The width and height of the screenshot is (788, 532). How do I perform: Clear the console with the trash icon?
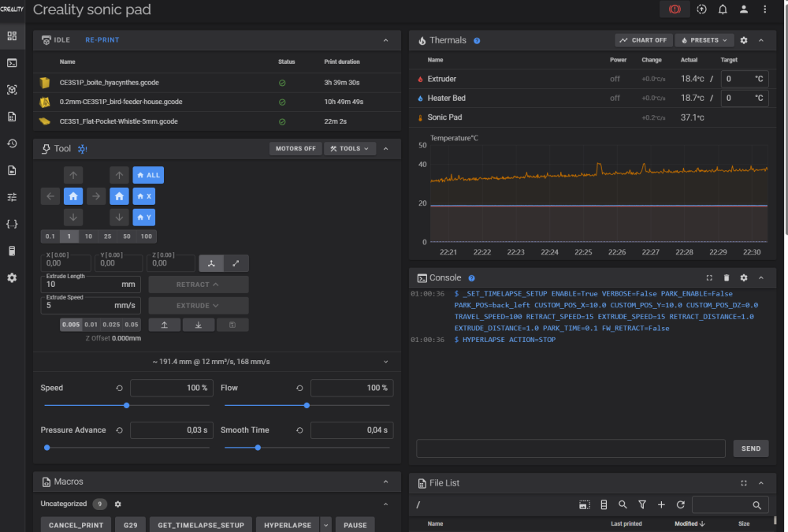tap(726, 278)
